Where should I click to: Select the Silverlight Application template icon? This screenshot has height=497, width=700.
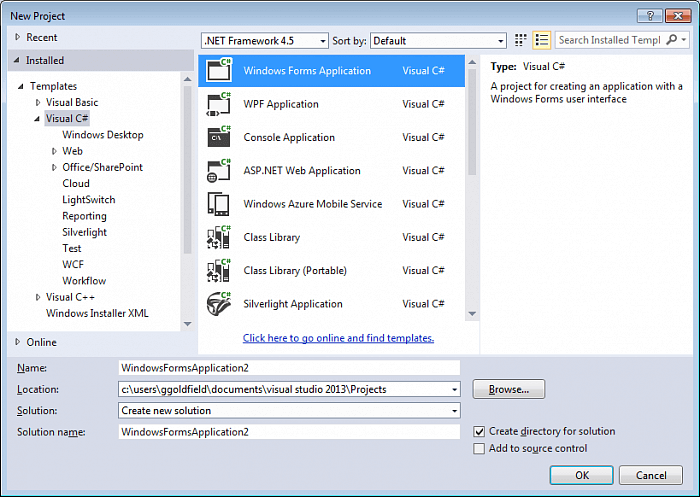click(x=218, y=304)
